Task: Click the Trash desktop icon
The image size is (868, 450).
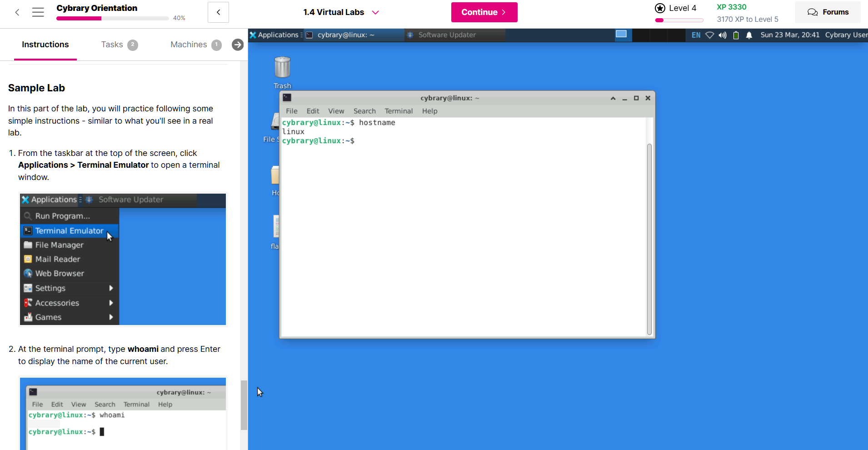Action: click(282, 68)
